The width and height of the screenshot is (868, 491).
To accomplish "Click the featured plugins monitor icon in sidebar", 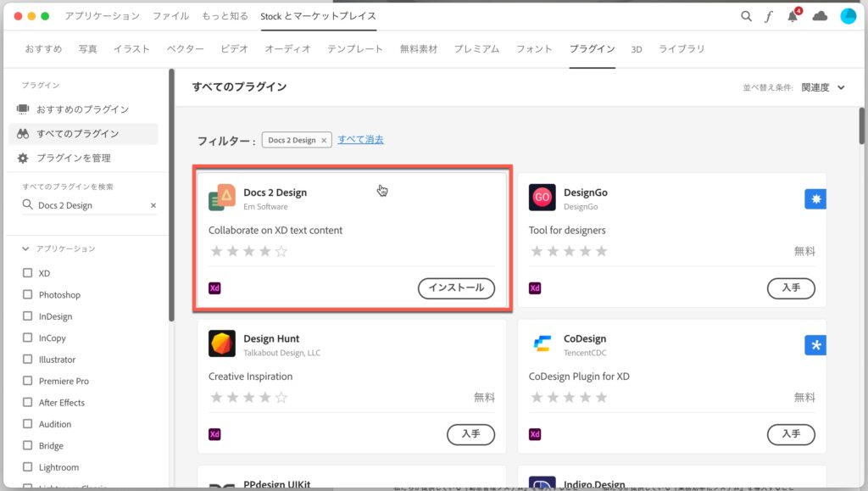I will (x=23, y=109).
